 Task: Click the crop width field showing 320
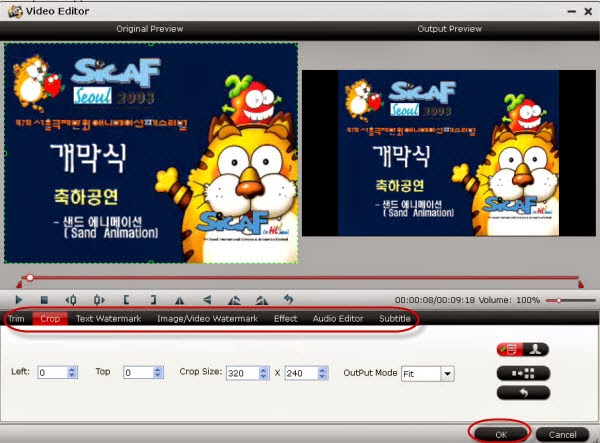(x=243, y=373)
